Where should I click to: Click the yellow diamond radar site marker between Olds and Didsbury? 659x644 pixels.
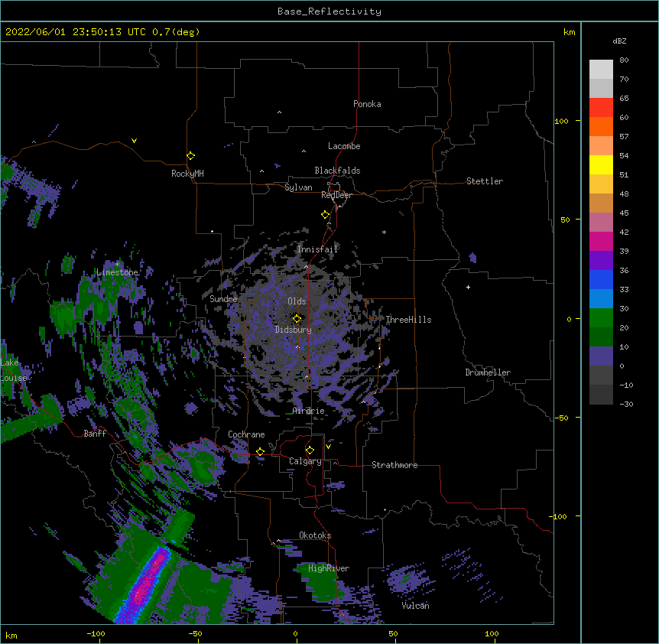(x=297, y=319)
